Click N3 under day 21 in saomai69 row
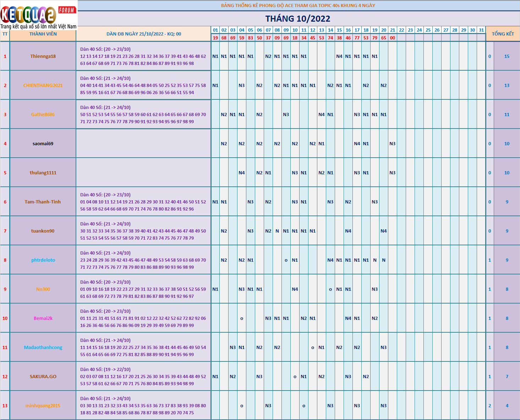 click(393, 143)
